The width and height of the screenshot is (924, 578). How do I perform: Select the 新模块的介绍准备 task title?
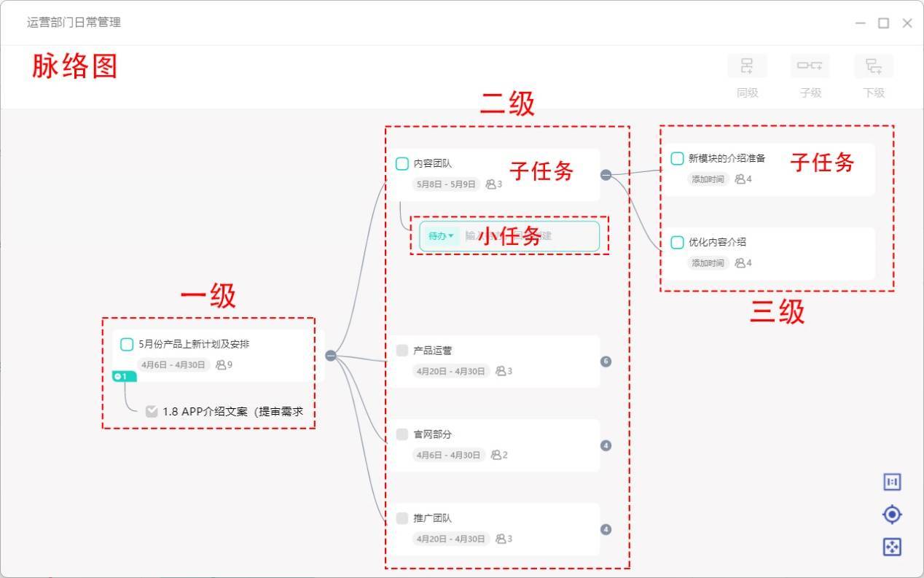point(727,158)
